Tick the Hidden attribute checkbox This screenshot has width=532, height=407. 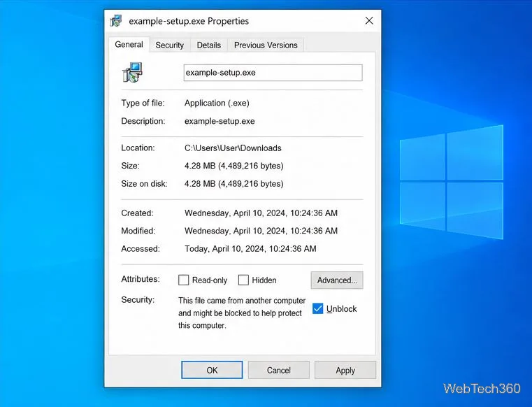[243, 280]
